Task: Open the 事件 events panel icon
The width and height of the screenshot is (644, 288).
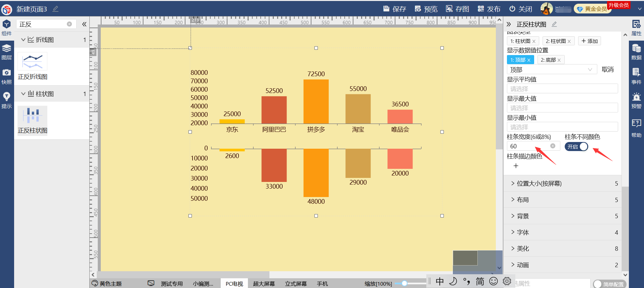Action: pyautogui.click(x=636, y=76)
